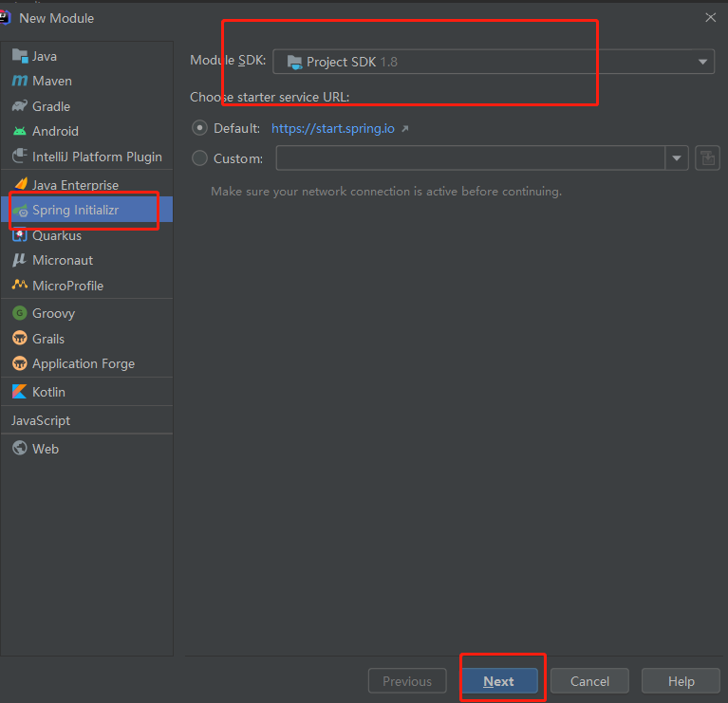Click the network connection notice text
728x703 pixels.
(x=386, y=192)
